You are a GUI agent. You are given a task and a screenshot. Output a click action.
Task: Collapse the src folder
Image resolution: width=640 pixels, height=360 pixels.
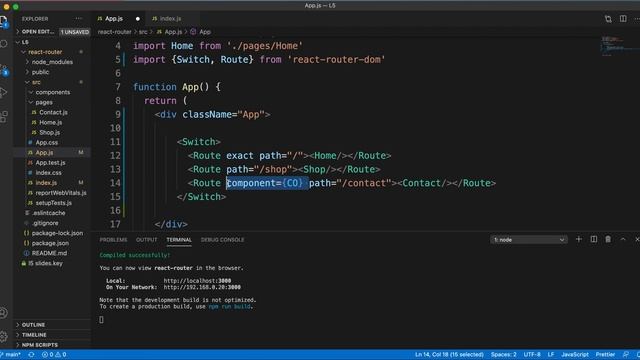[36, 82]
